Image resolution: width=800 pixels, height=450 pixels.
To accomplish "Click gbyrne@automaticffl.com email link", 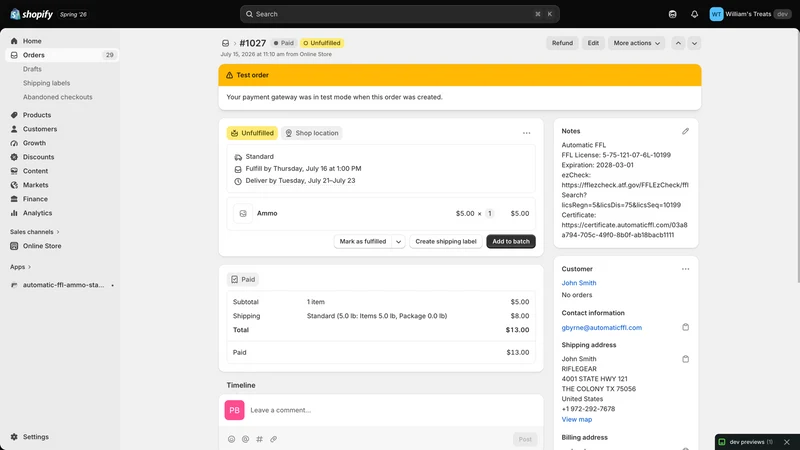I will (x=602, y=328).
